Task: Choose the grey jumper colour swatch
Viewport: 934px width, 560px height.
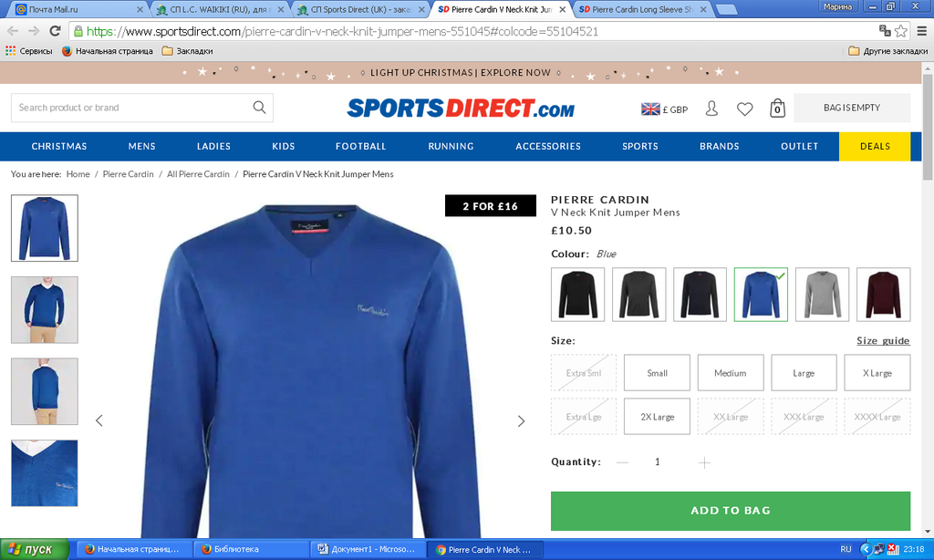Action: 822,295
